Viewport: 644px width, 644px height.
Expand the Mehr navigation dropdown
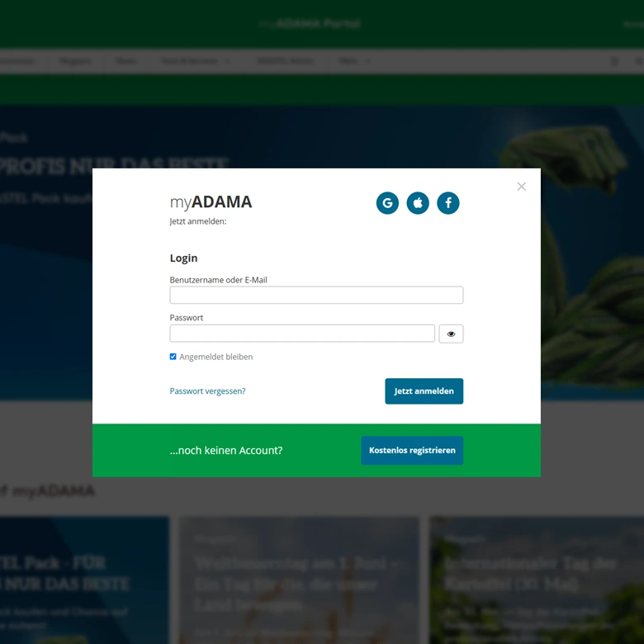tap(355, 61)
